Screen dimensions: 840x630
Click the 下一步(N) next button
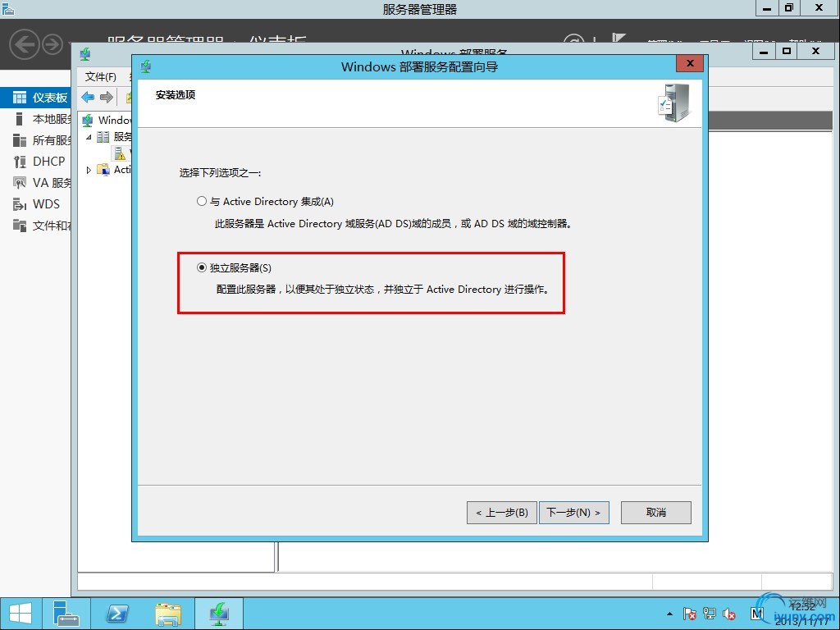(573, 513)
